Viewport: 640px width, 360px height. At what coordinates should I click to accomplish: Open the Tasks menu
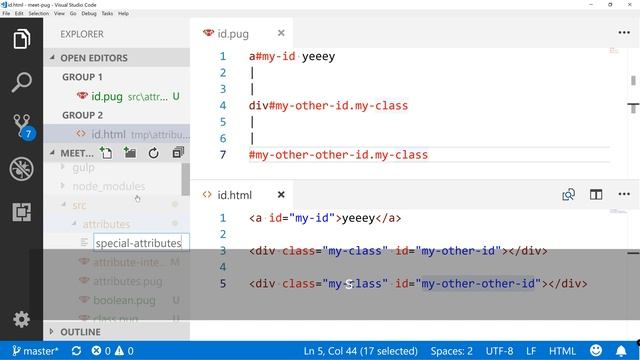[107, 13]
